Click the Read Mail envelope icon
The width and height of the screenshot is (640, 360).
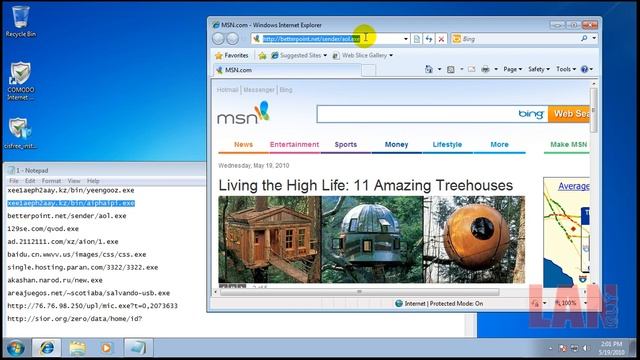pyautogui.click(x=471, y=69)
